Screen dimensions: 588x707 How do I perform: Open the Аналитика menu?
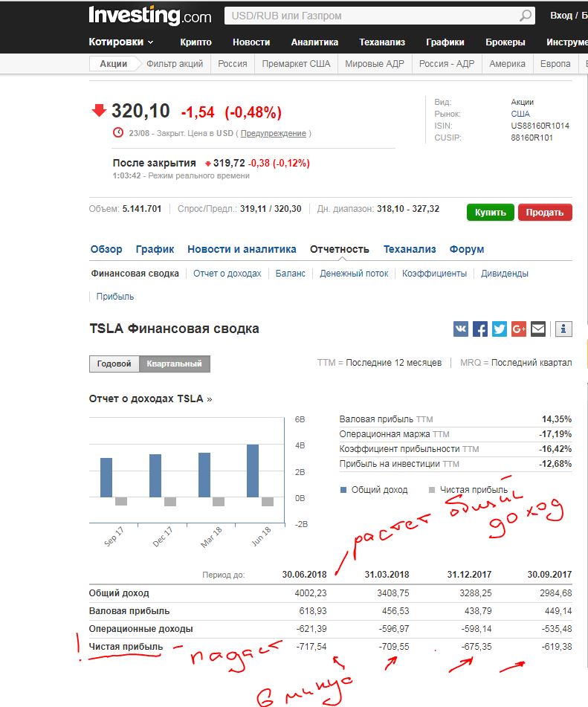click(x=314, y=42)
